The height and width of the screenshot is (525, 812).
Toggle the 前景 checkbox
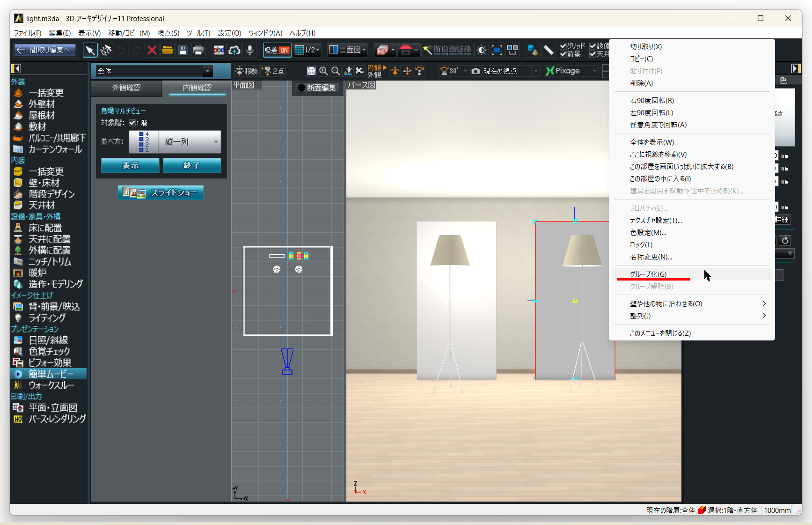coord(563,54)
